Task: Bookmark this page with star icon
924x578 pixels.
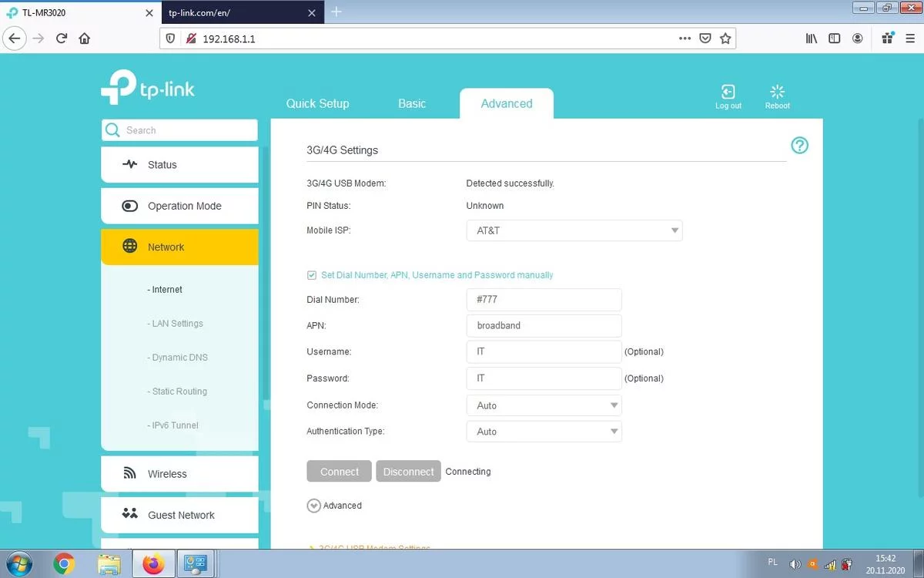Action: tap(725, 38)
